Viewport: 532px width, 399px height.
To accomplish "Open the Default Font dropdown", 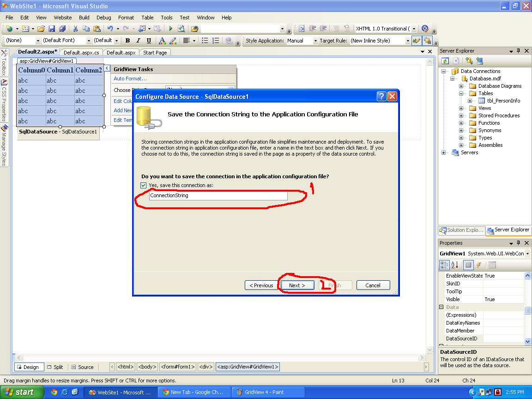I will click(x=89, y=41).
